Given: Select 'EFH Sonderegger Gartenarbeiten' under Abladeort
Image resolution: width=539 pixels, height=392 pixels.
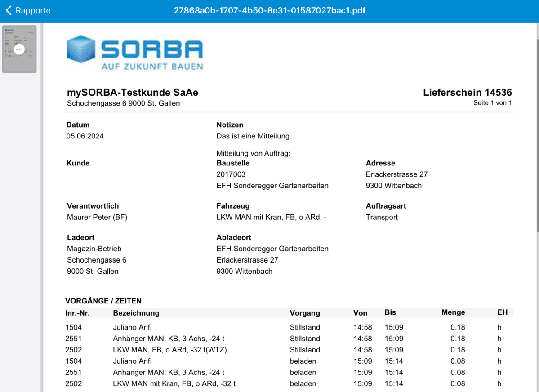Looking at the screenshot, I should click(272, 249).
